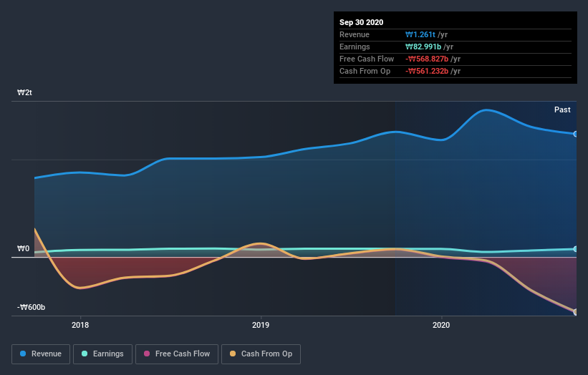588x375 pixels.
Task: Click the Earnings row label in the tooltip
Action: pyautogui.click(x=355, y=47)
